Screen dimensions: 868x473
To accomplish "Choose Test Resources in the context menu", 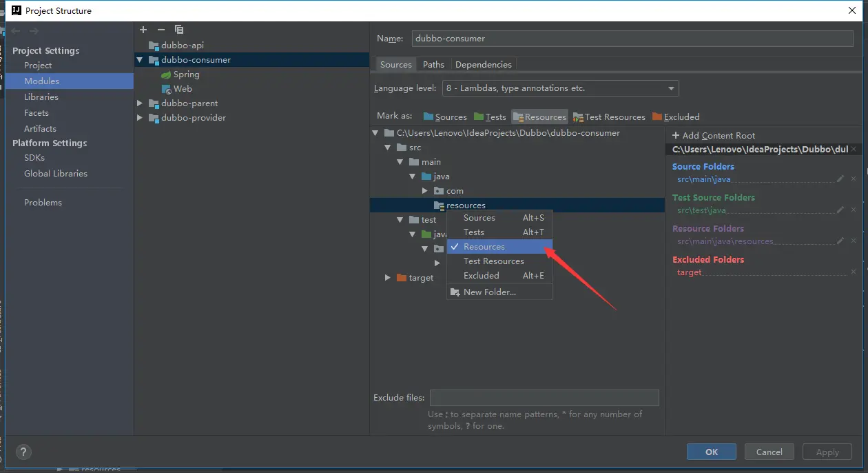I will tap(499, 261).
